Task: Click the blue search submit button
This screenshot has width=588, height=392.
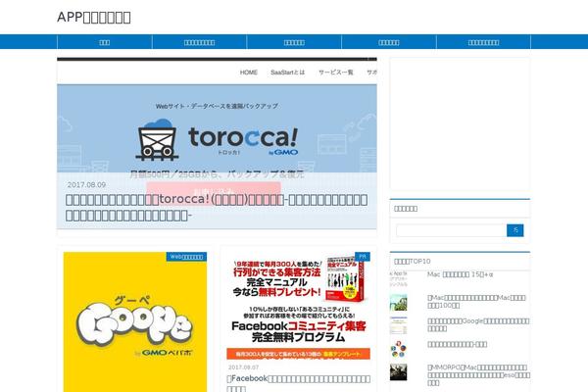Action: [514, 230]
